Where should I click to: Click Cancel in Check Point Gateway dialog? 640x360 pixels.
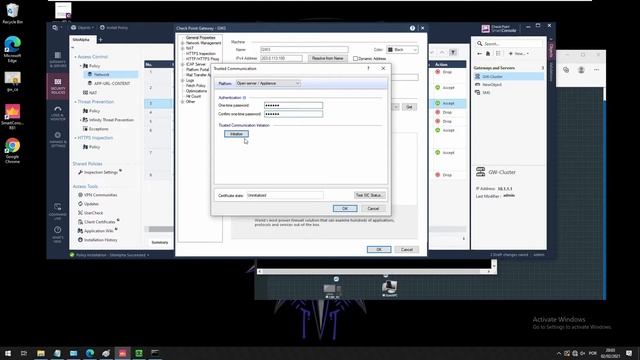tap(407, 249)
